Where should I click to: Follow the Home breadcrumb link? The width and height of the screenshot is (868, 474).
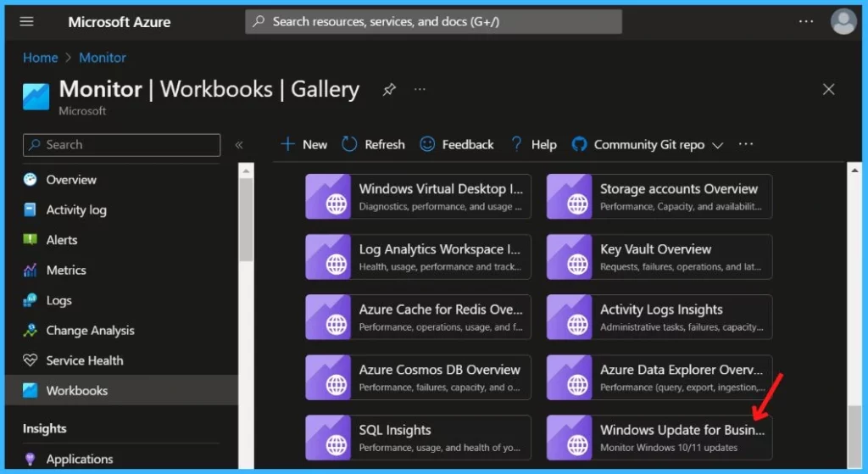(x=40, y=58)
